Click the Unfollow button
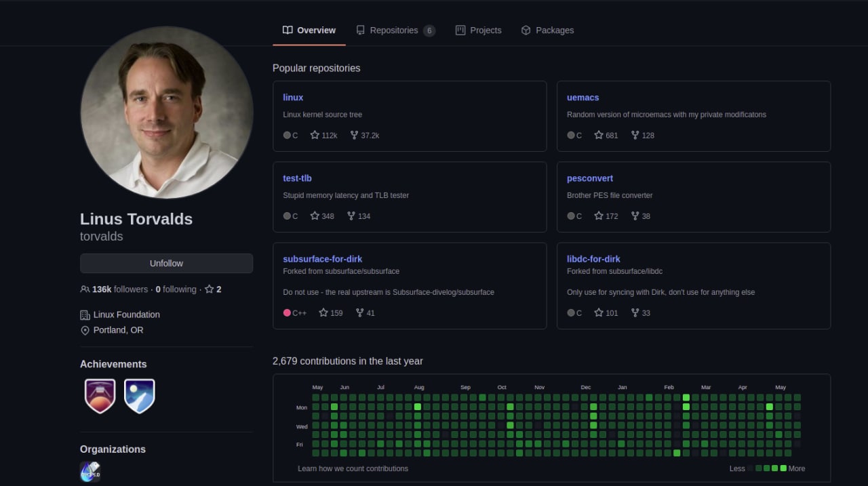Viewport: 868px width, 486px height. click(166, 263)
